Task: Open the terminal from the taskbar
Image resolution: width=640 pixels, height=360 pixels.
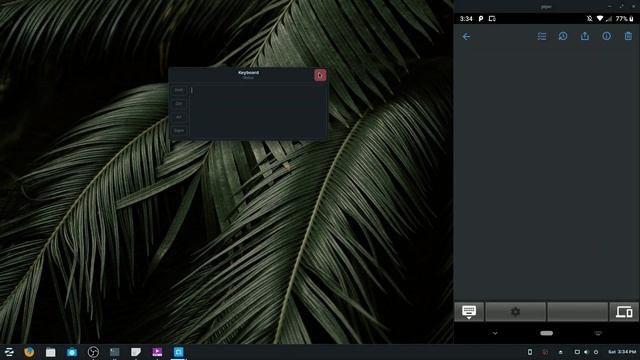Action: (115, 352)
